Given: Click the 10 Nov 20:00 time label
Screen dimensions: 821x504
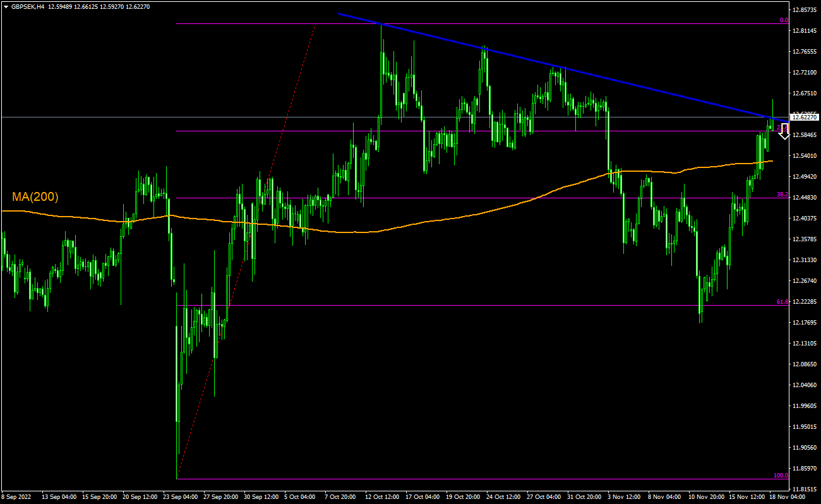Looking at the screenshot, I should [x=707, y=497].
